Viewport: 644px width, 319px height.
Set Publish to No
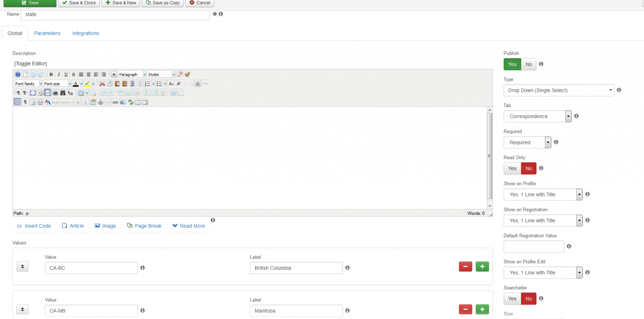[x=529, y=64]
